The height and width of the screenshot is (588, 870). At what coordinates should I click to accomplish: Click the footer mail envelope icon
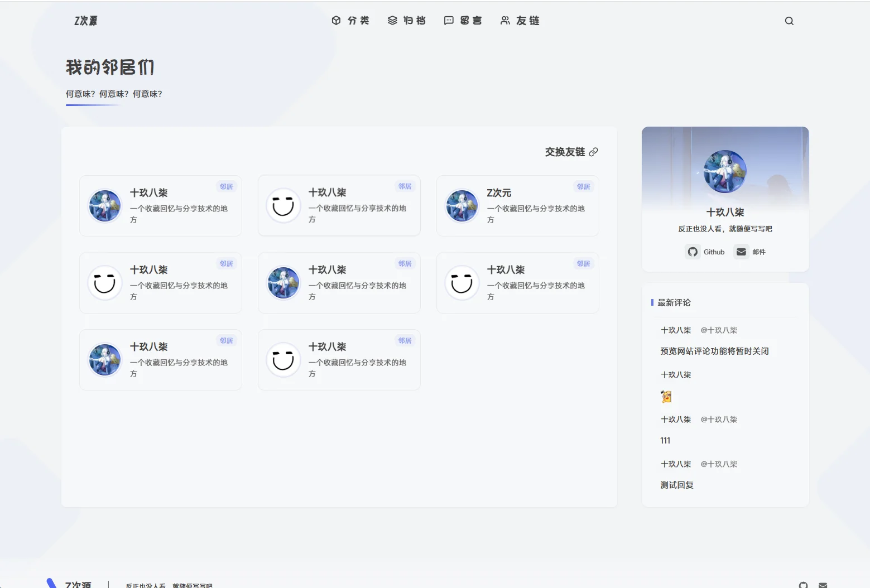823,585
